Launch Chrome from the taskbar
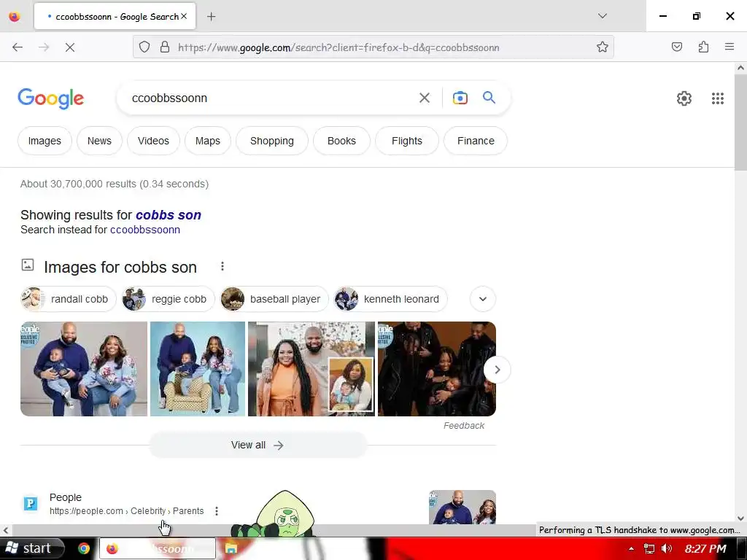 [x=84, y=548]
